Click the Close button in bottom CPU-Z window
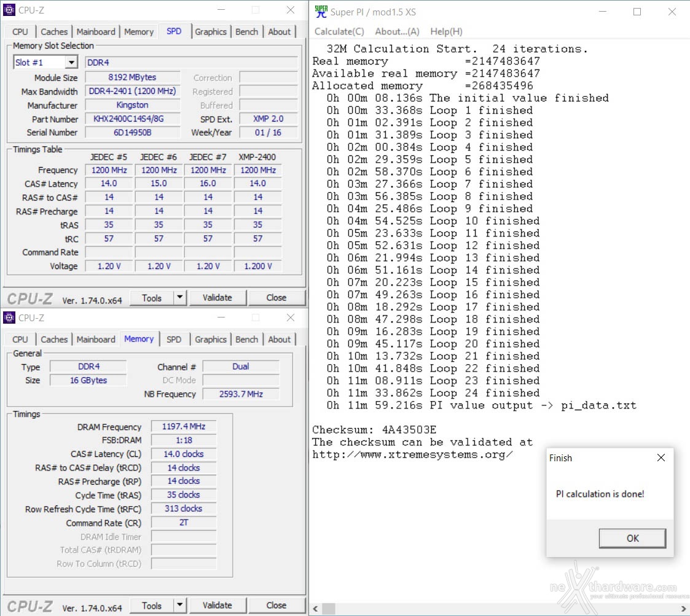Screen dimensions: 690x616 coord(276,605)
